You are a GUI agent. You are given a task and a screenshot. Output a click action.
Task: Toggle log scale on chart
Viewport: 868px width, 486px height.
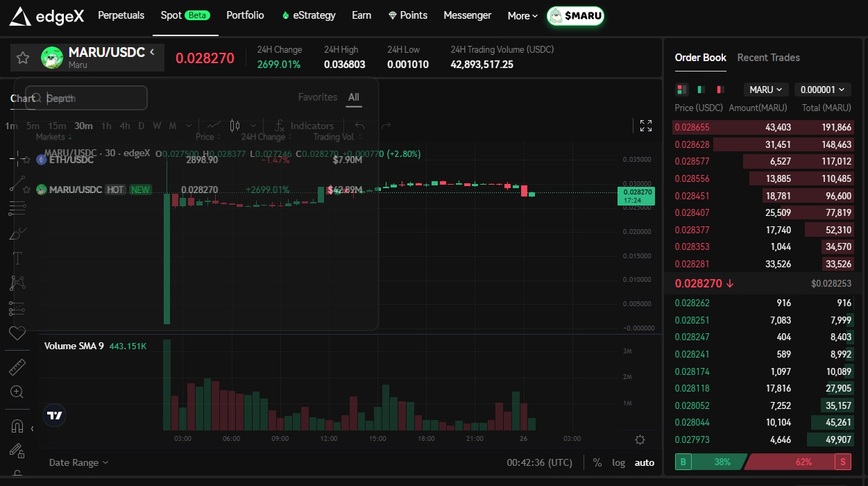pyautogui.click(x=618, y=462)
